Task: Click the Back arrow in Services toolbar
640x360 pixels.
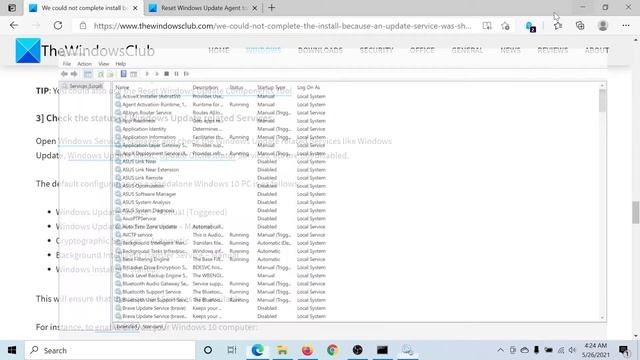Action: tap(64, 74)
